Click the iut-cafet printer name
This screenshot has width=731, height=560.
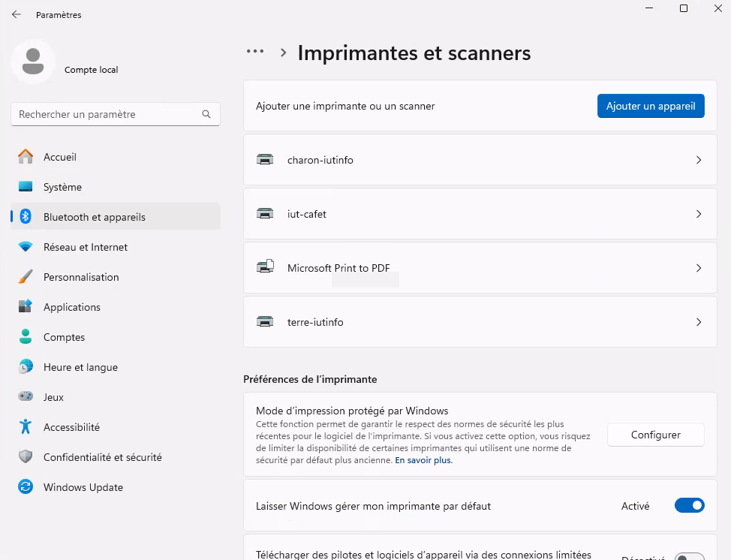[x=307, y=214]
